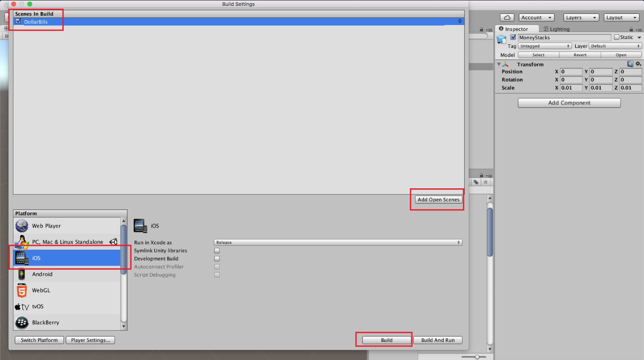Click the BlackBerry platform icon
Image resolution: width=644 pixels, height=360 pixels.
tap(22, 322)
